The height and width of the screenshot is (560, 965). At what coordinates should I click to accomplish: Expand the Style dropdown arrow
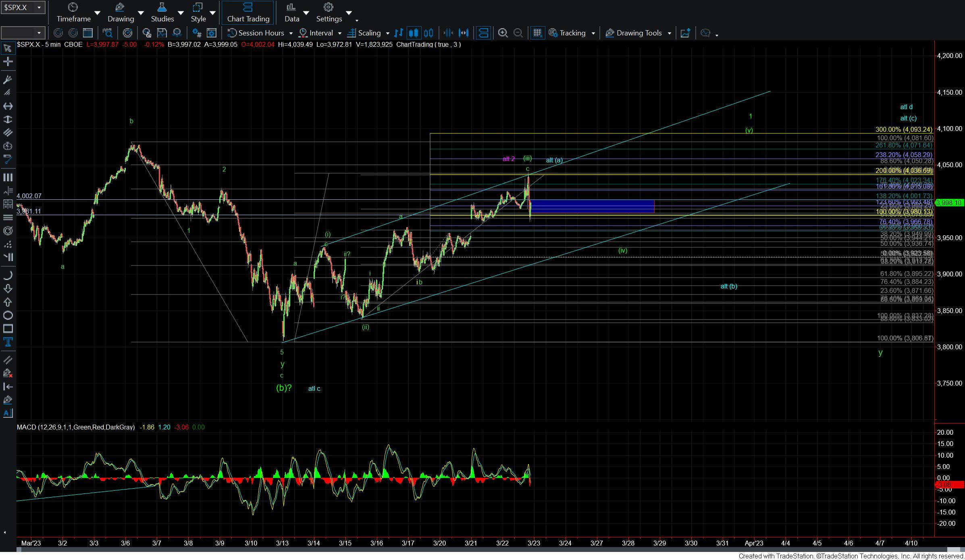click(212, 13)
